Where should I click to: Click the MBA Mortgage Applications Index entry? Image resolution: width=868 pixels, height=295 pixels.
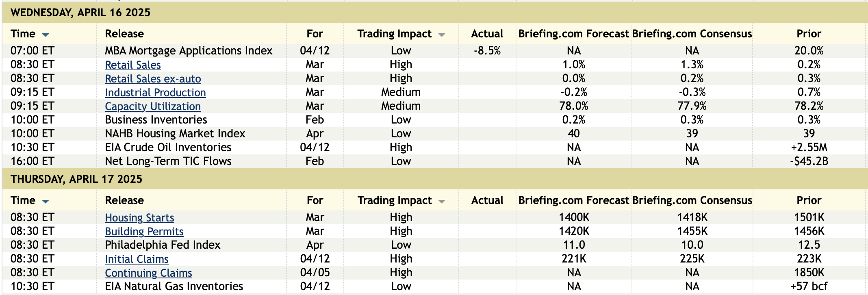click(189, 51)
